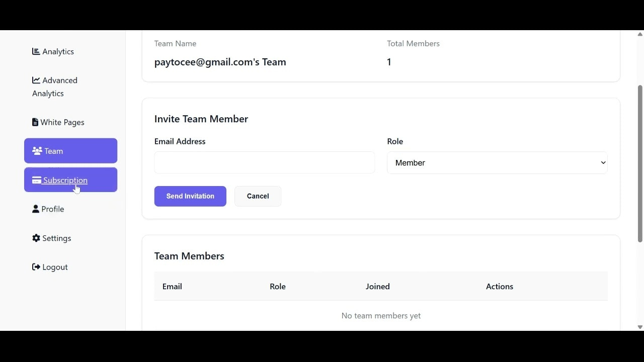Image resolution: width=644 pixels, height=362 pixels.
Task: Focus the Email Address input field
Action: point(264,163)
